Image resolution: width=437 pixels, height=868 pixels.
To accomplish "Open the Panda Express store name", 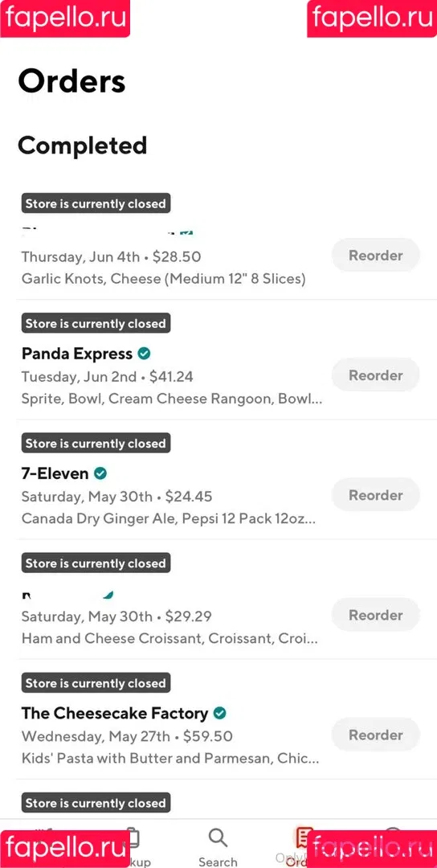I will click(x=77, y=354).
